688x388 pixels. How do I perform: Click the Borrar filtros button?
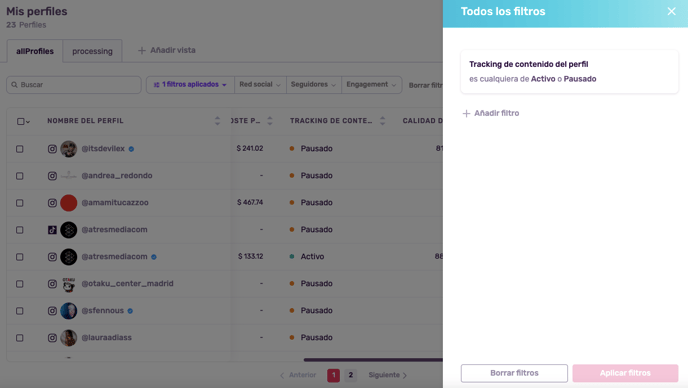coord(514,373)
